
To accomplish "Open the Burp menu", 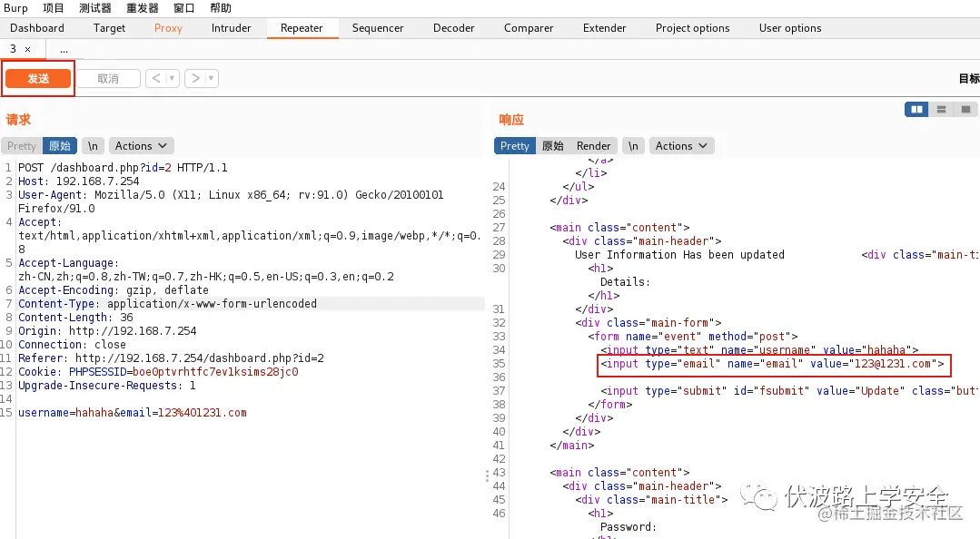I will point(15,8).
